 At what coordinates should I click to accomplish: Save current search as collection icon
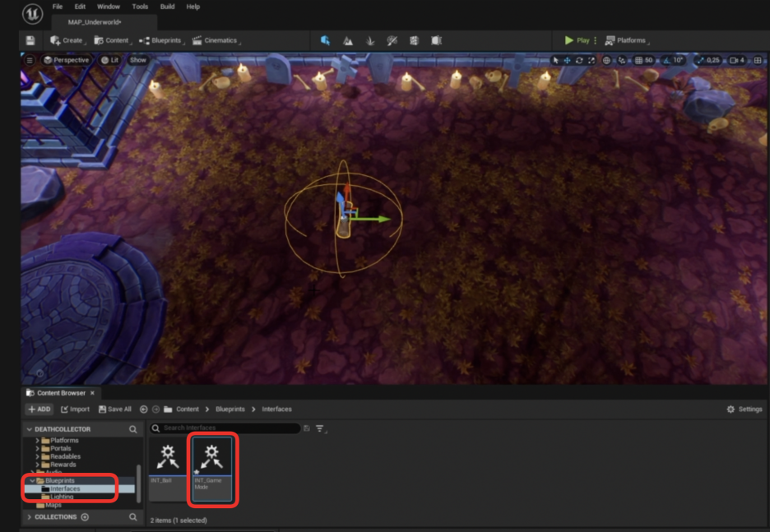[306, 428]
